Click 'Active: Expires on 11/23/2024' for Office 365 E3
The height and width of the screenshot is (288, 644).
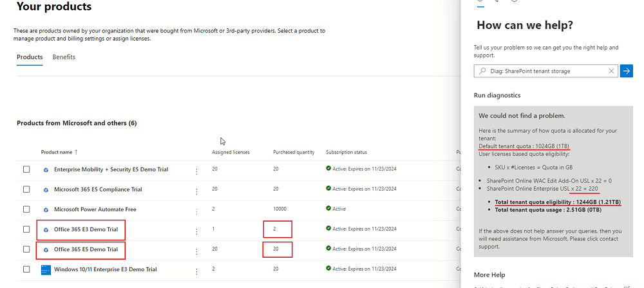[x=365, y=229]
